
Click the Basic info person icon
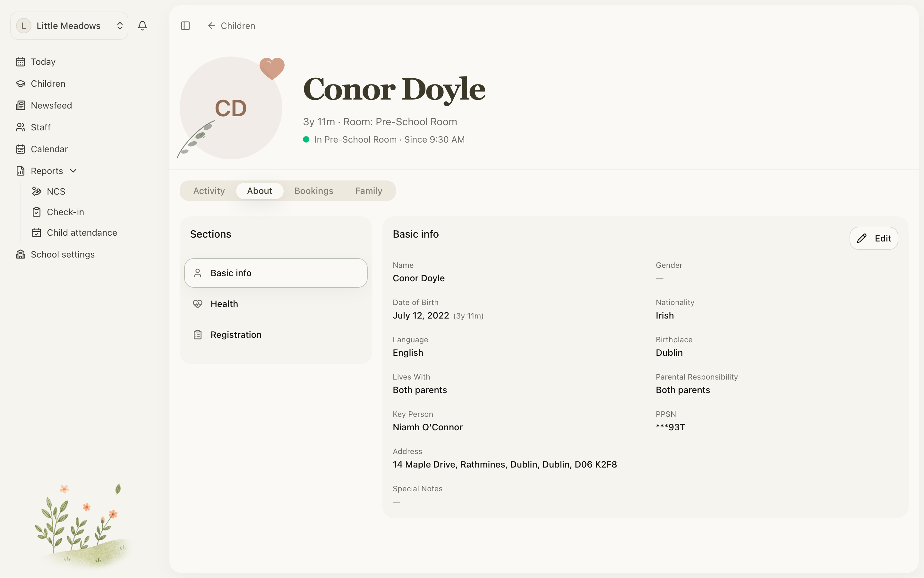coord(197,273)
